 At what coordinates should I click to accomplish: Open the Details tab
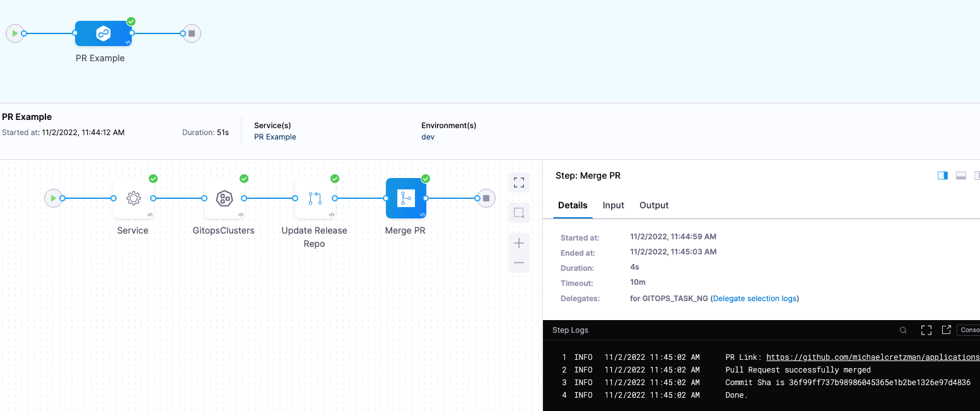click(573, 205)
